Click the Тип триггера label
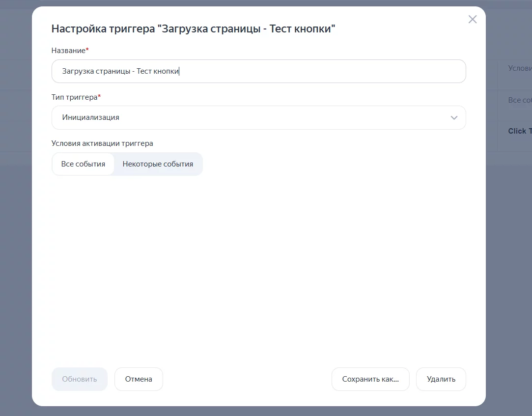Screen dimensions: 532x416 coord(74,97)
